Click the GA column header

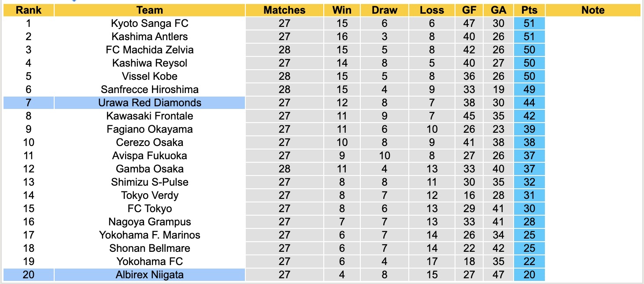pyautogui.click(x=498, y=10)
